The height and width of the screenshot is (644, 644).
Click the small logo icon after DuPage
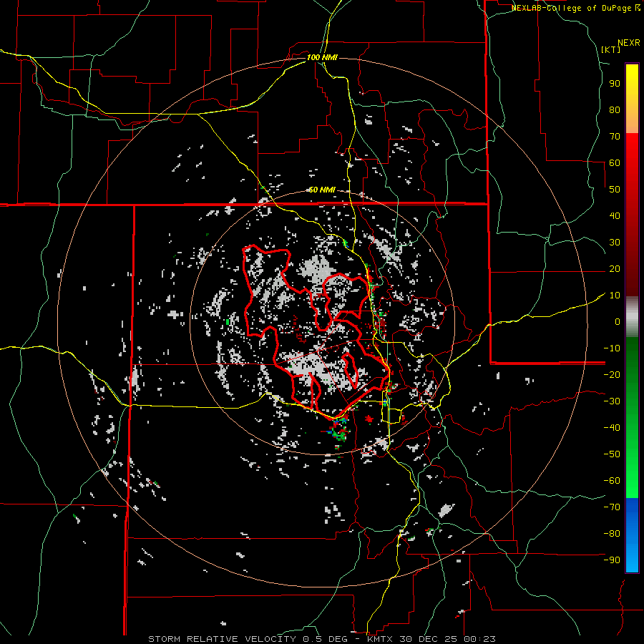coord(638,8)
